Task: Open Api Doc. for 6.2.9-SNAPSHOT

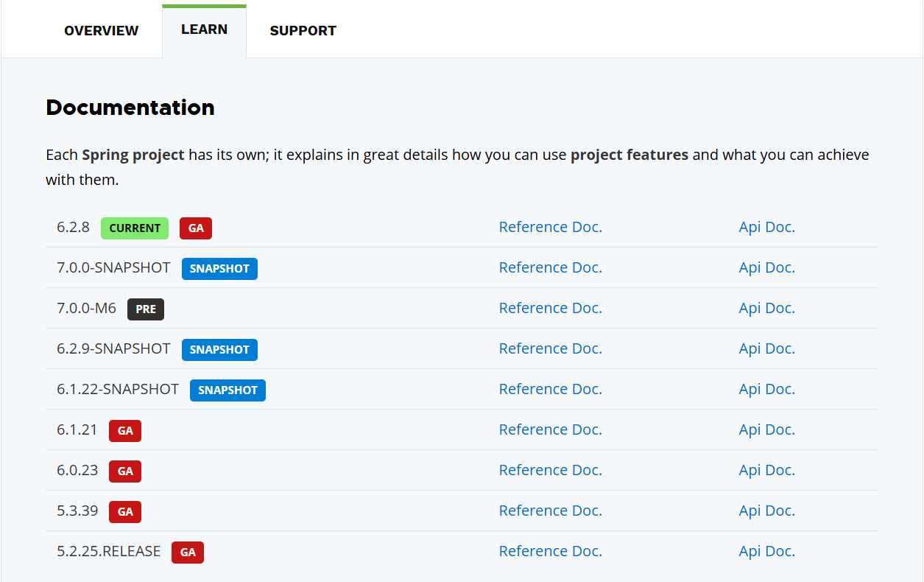Action: [x=766, y=348]
